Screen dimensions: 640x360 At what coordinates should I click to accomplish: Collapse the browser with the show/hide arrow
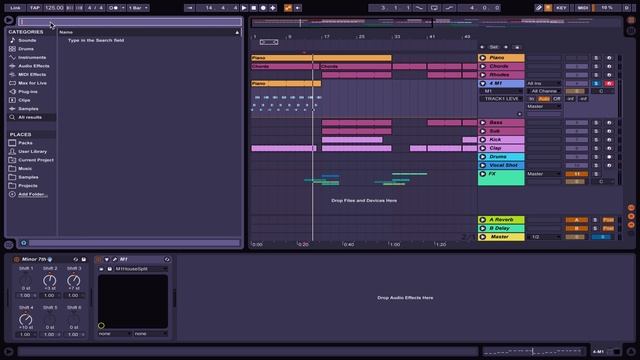click(8, 20)
